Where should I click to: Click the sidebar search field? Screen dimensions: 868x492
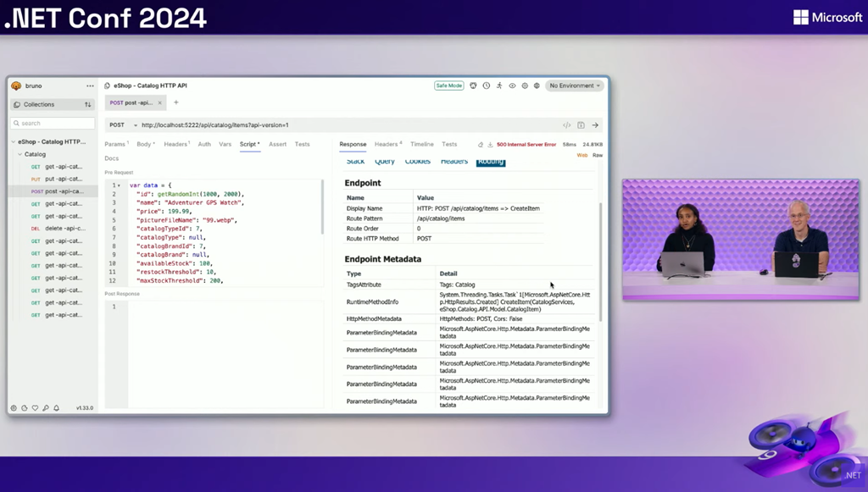click(x=53, y=124)
